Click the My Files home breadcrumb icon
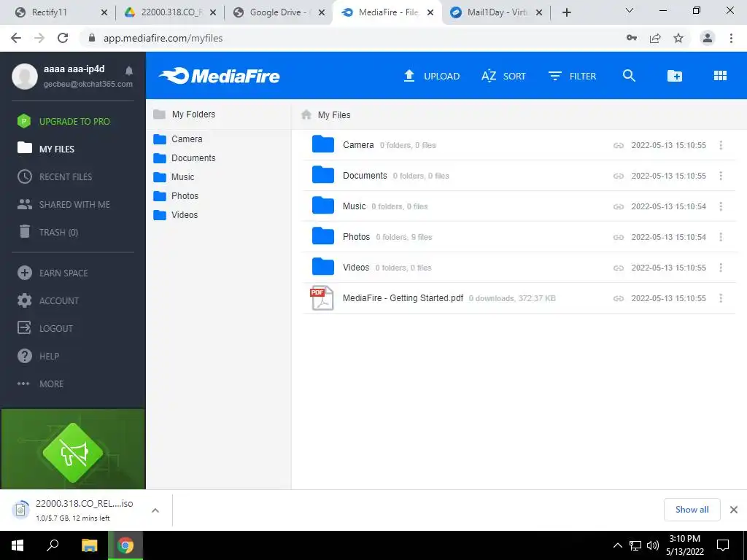 pyautogui.click(x=306, y=114)
